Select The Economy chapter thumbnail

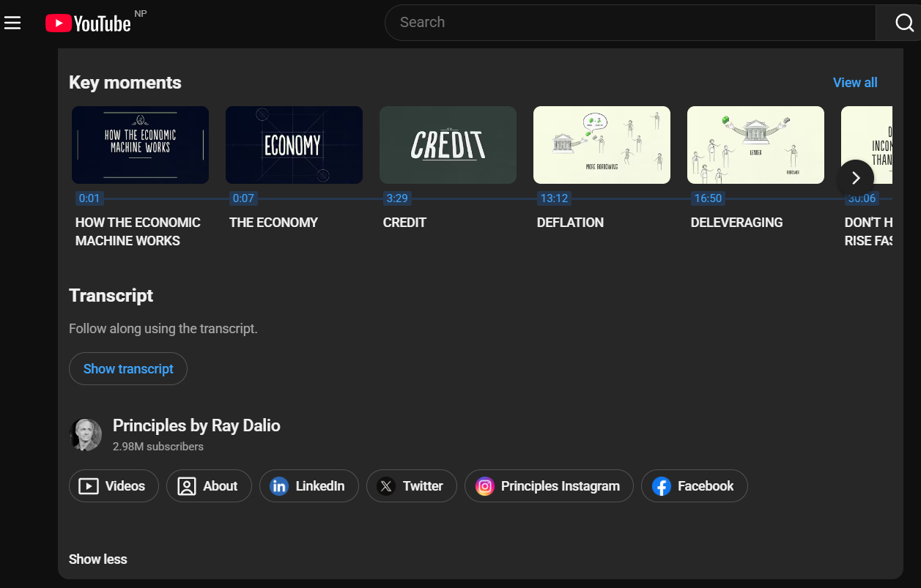(294, 145)
